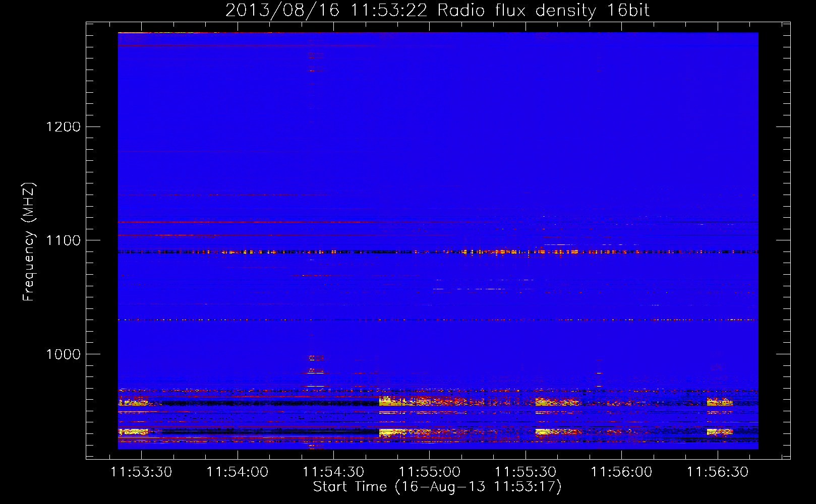Click the "1000" frequency tick label
The width and height of the screenshot is (816, 504).
coord(63,354)
